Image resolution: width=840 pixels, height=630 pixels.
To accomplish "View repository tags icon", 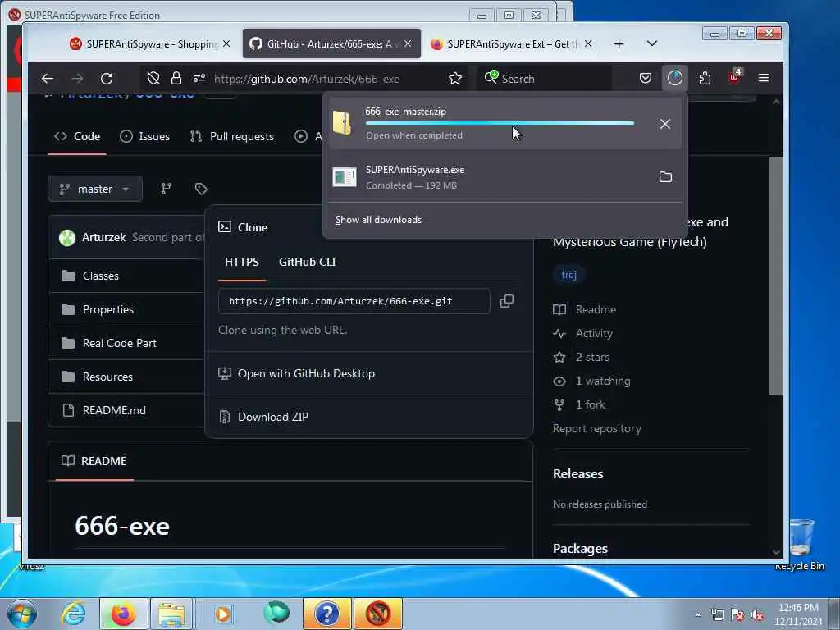I will (201, 189).
